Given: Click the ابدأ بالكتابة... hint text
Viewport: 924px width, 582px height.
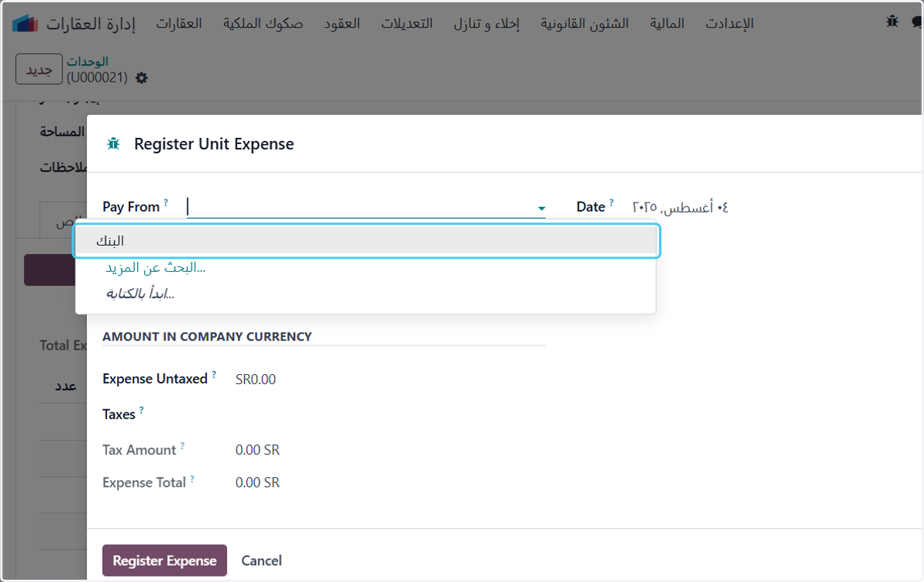Looking at the screenshot, I should 140,293.
